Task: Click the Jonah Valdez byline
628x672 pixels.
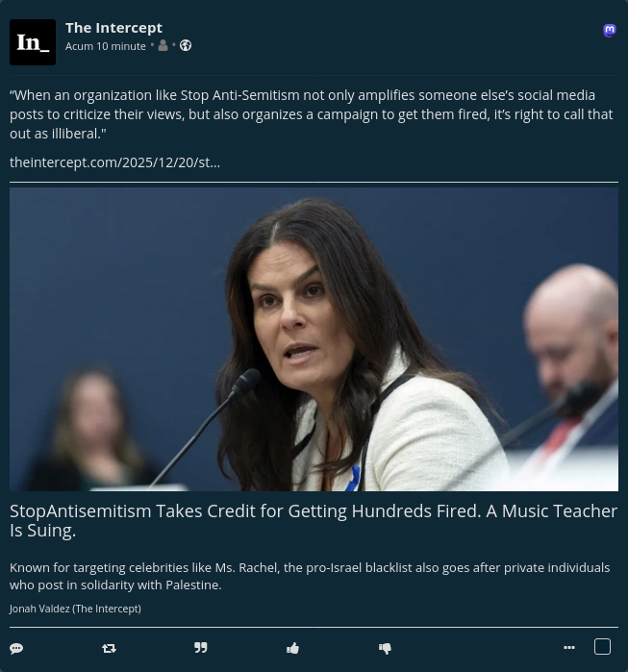Action: (x=75, y=609)
